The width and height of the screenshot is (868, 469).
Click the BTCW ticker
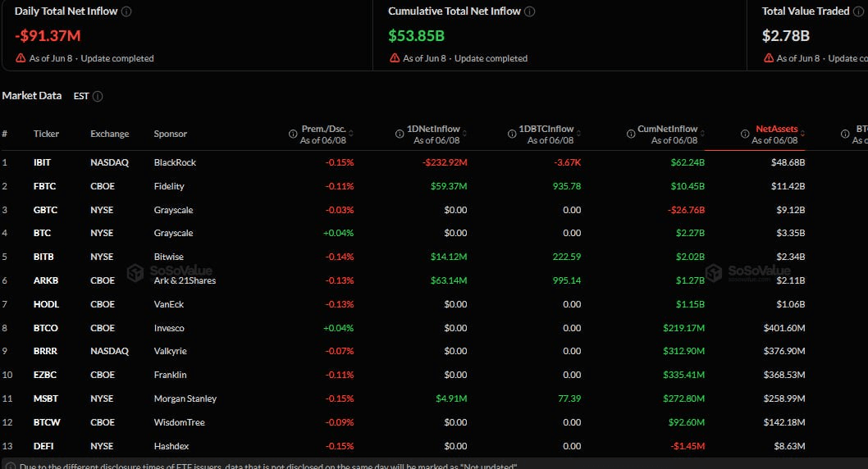coord(47,422)
